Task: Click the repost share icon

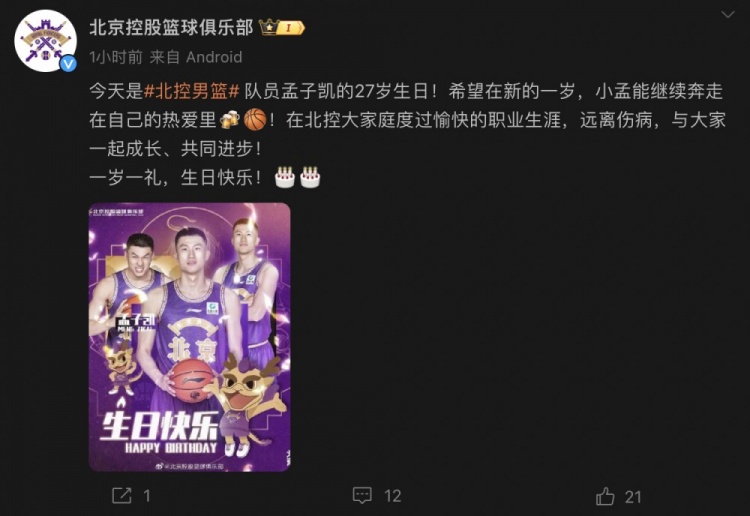Action: 121,495
